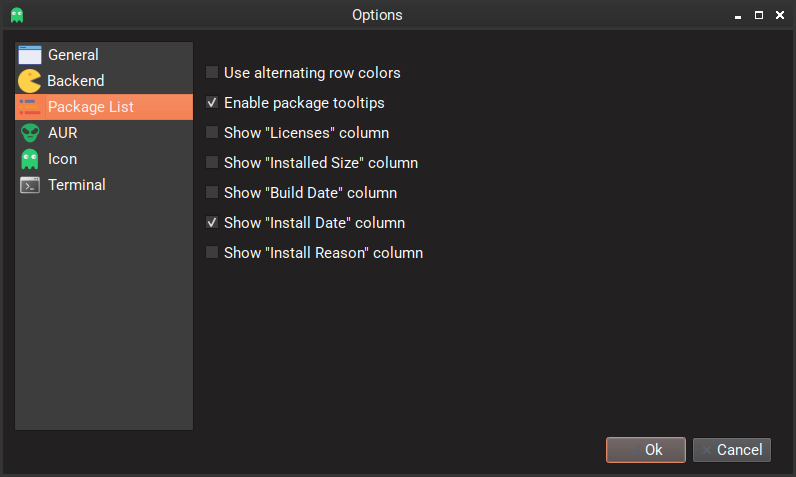Enable Show "Build Date" column
This screenshot has width=796, height=477.
click(x=212, y=193)
